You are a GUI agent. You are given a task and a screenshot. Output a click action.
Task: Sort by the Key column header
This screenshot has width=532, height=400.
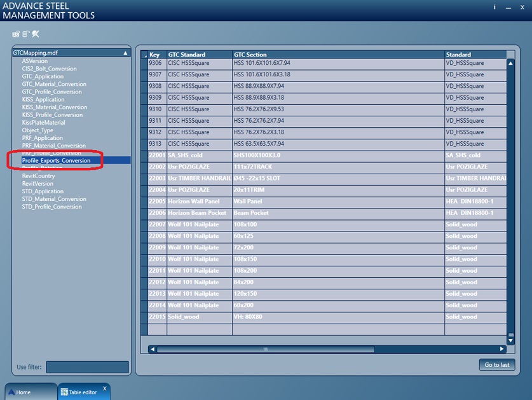(157, 55)
